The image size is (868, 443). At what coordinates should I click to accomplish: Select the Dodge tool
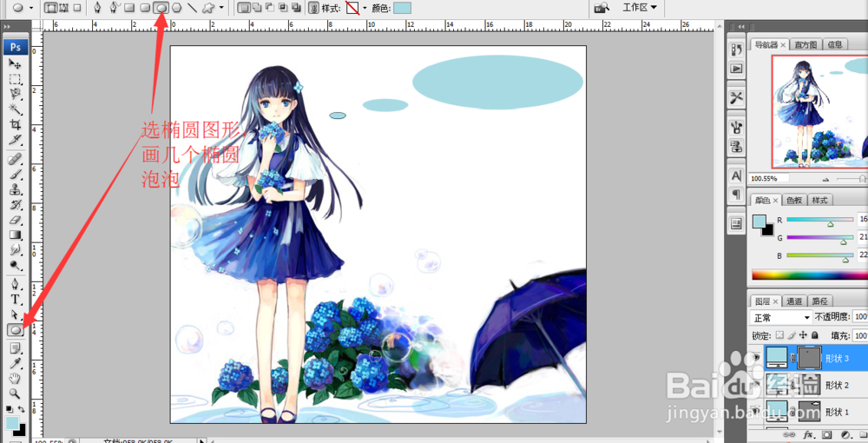coord(15,266)
